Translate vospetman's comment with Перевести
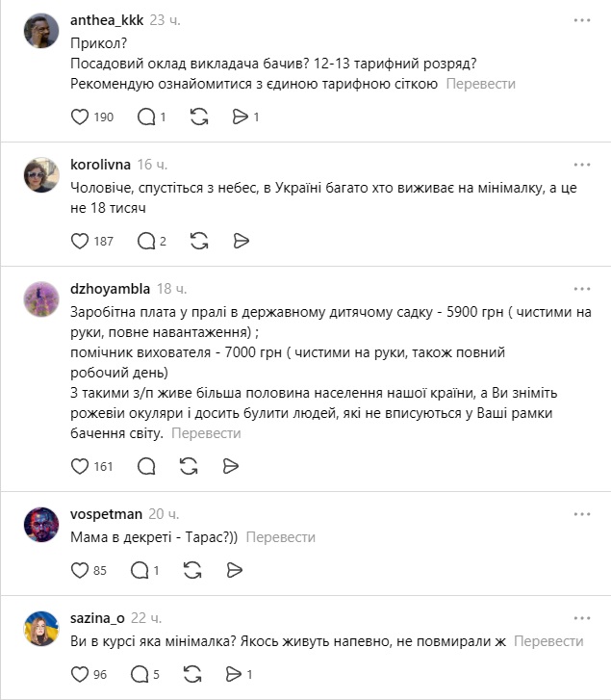This screenshot has height=700, width=611. (x=280, y=537)
